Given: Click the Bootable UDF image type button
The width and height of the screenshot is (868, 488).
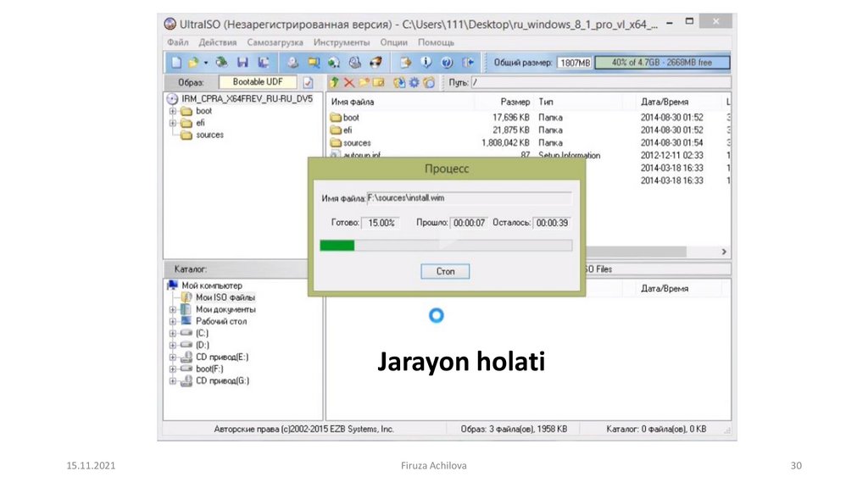Looking at the screenshot, I should (x=258, y=82).
